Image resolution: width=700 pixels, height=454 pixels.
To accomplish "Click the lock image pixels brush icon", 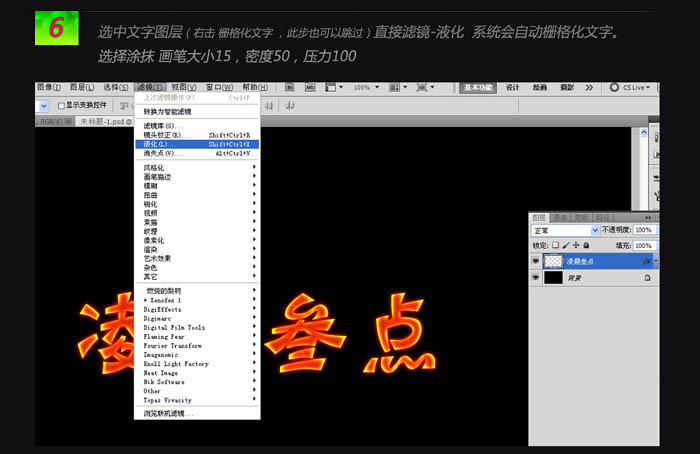I will pyautogui.click(x=567, y=245).
